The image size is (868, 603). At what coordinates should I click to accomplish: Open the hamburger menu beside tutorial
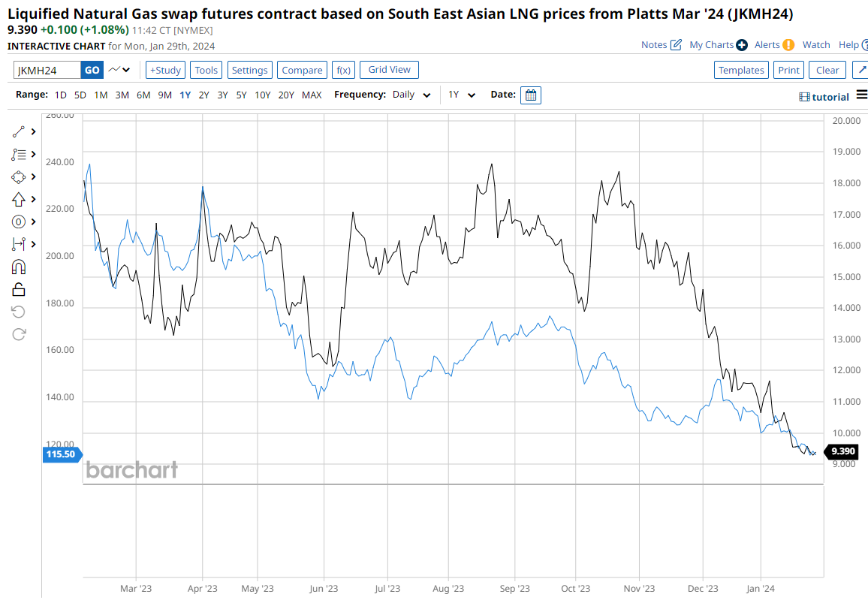(x=860, y=97)
